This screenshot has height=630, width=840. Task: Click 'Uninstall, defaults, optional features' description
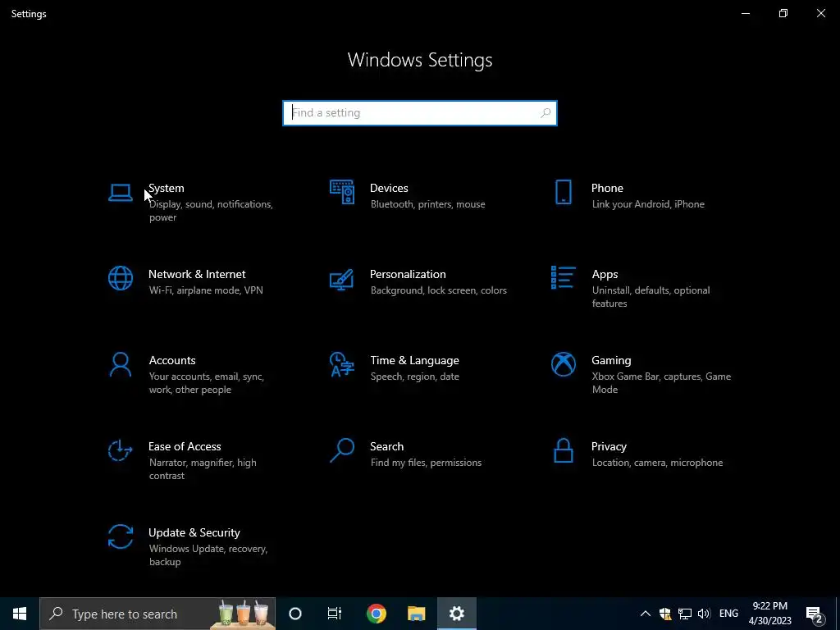(x=651, y=297)
